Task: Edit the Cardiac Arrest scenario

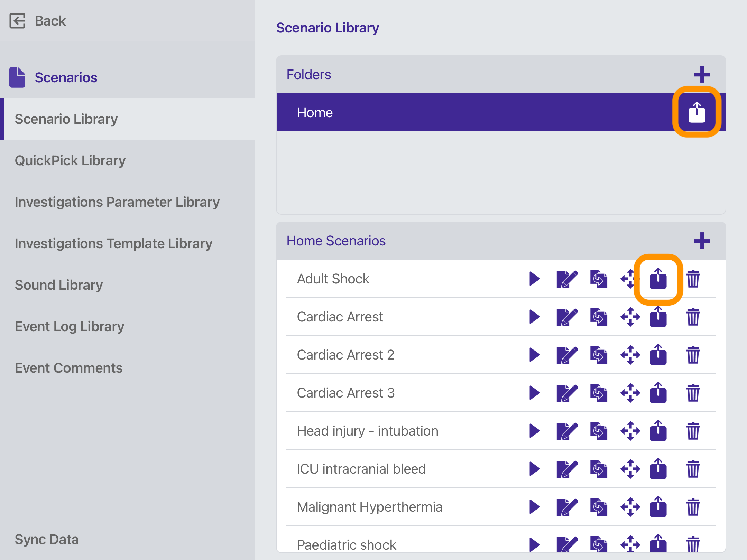Action: pyautogui.click(x=566, y=317)
